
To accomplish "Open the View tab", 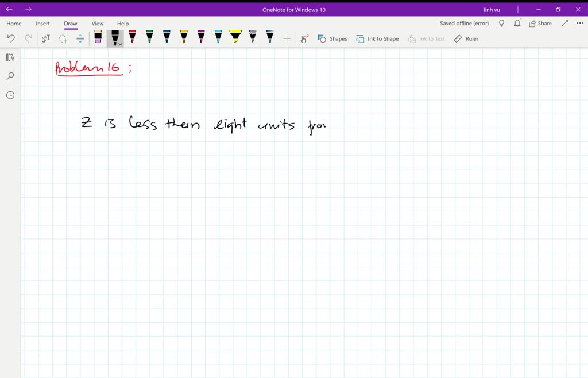I will click(x=98, y=24).
